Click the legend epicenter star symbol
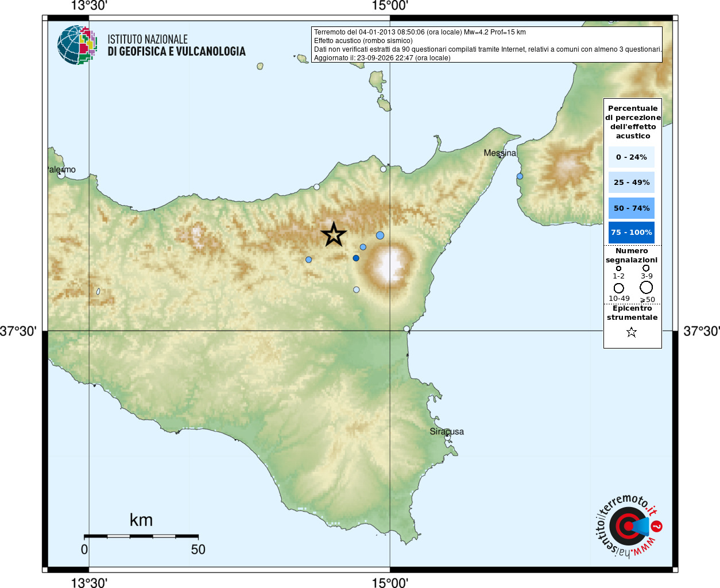The height and width of the screenshot is (588, 720). [632, 332]
